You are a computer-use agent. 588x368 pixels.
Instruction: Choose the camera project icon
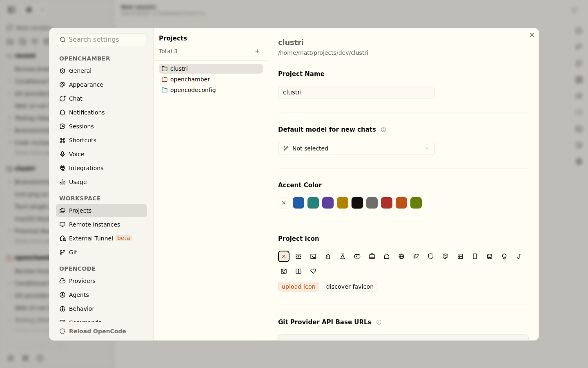284,271
